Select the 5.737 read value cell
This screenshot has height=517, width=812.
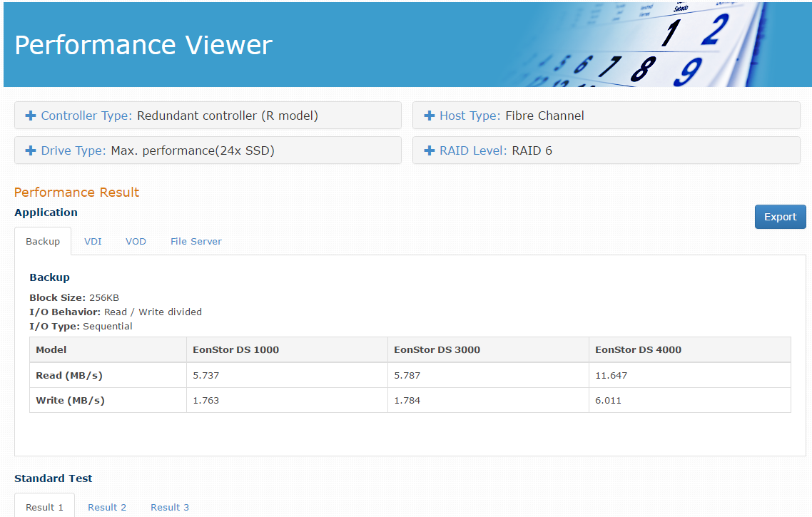point(287,375)
